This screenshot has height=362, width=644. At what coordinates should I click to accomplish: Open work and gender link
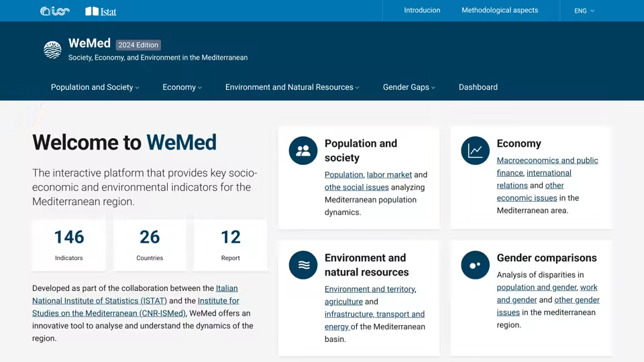(547, 294)
